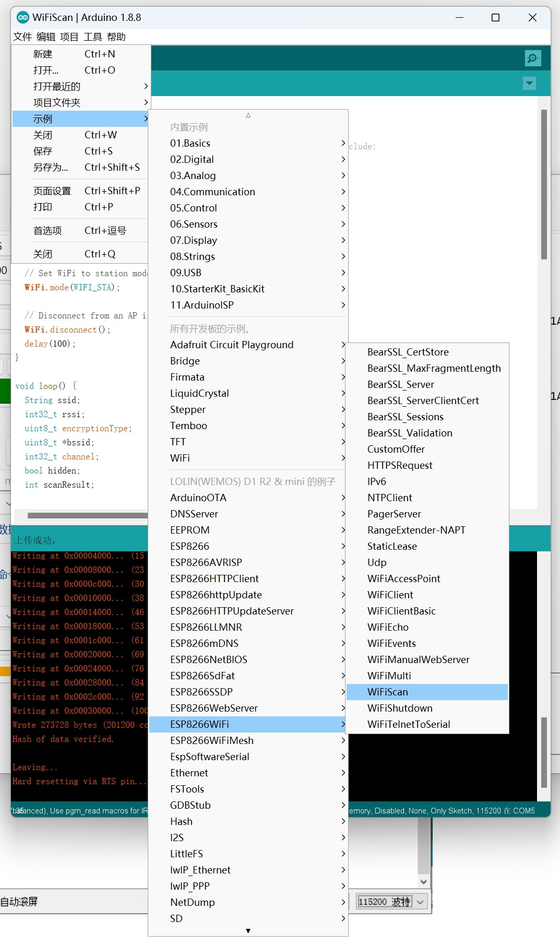560x945 pixels.
Task: Expand Adafruit Circuit Playground examples
Action: [248, 345]
